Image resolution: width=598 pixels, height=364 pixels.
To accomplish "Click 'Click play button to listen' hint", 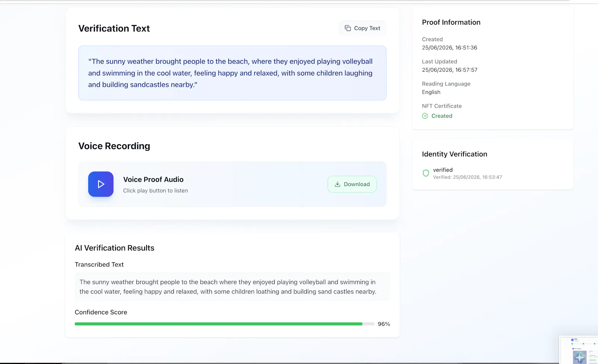I will [x=155, y=191].
